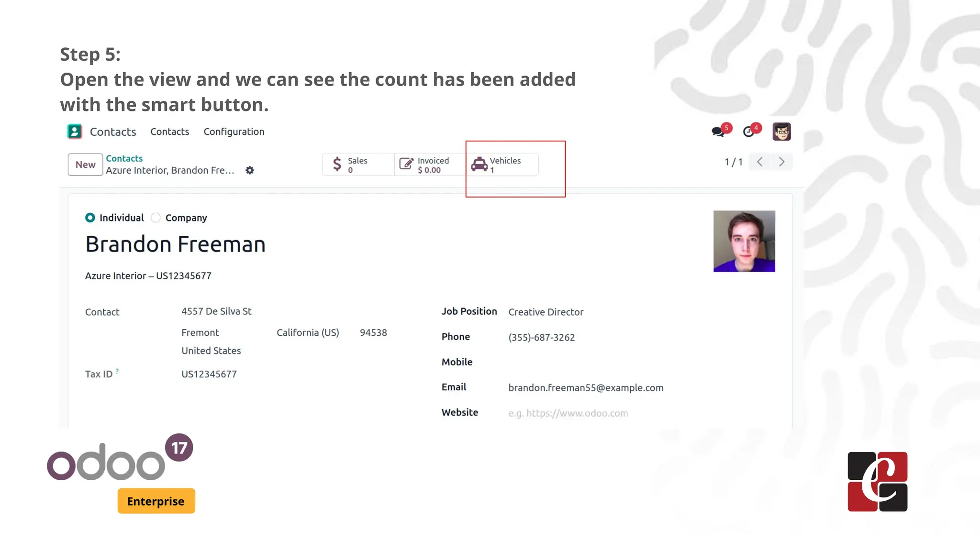Click the California (US) state field
This screenshot has width=980, height=551.
point(308,332)
